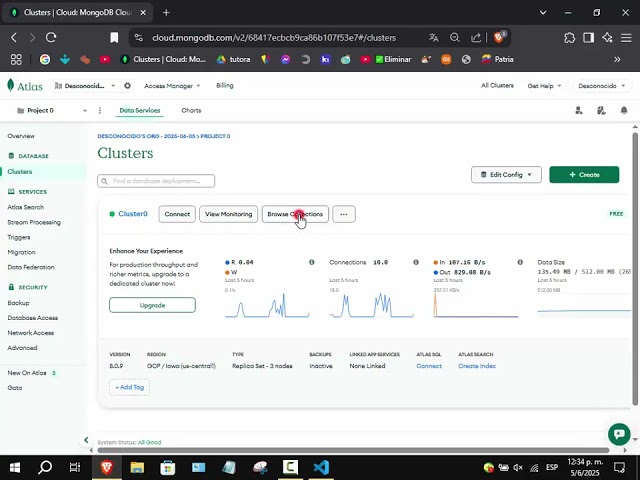This screenshot has height=480, width=640.
Task: Open Network Access in the sidebar
Action: coord(31,333)
